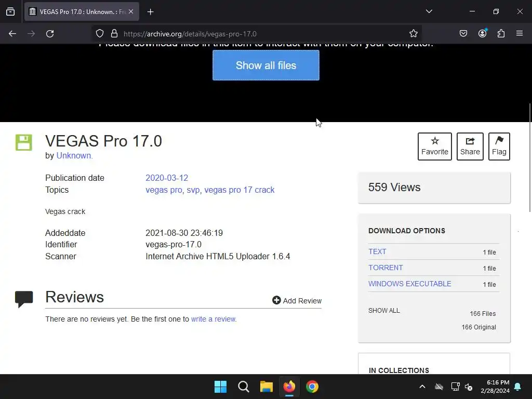
Task: Open the notifications bell icon
Action: (x=518, y=387)
